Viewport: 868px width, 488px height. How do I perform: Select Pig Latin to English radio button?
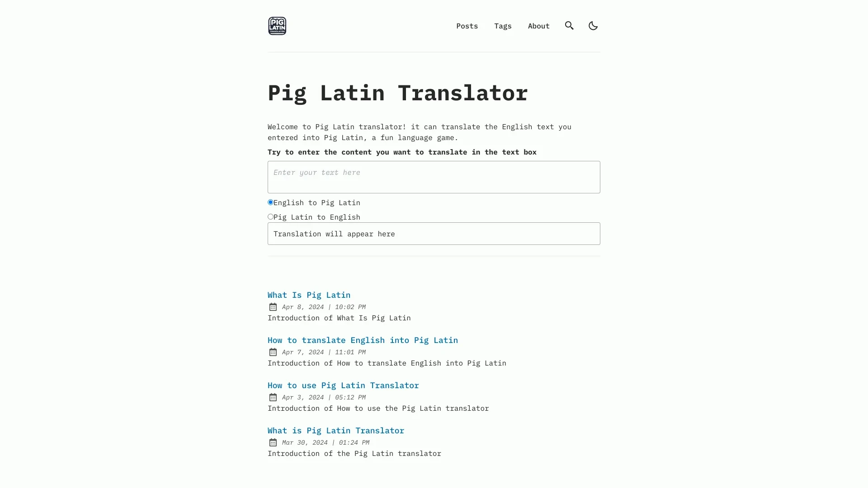[271, 217]
